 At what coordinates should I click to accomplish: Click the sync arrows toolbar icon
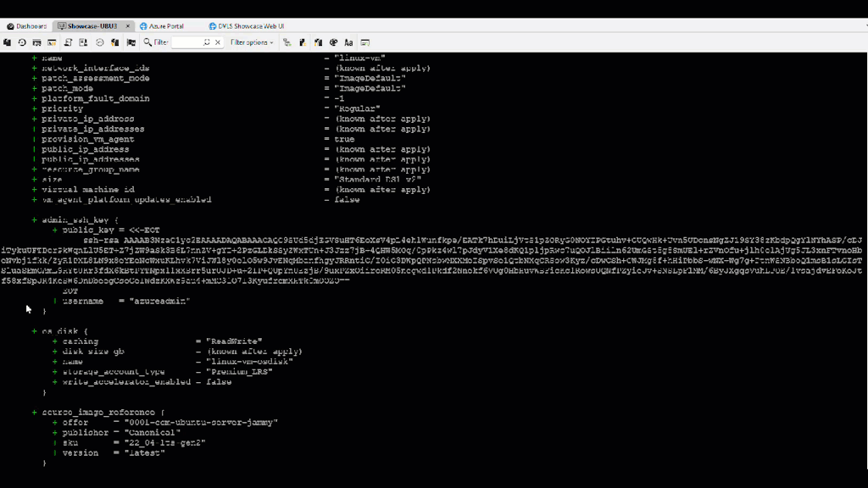99,42
